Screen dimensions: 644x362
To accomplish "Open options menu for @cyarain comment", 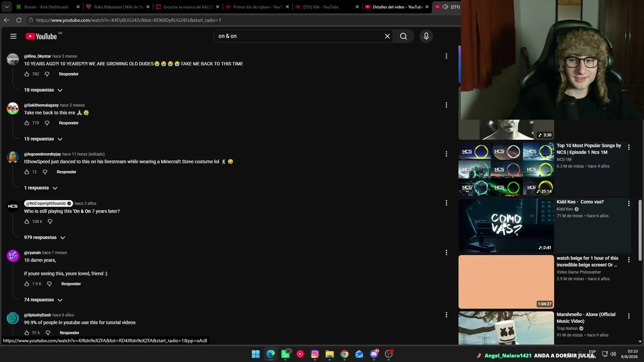I will (446, 252).
